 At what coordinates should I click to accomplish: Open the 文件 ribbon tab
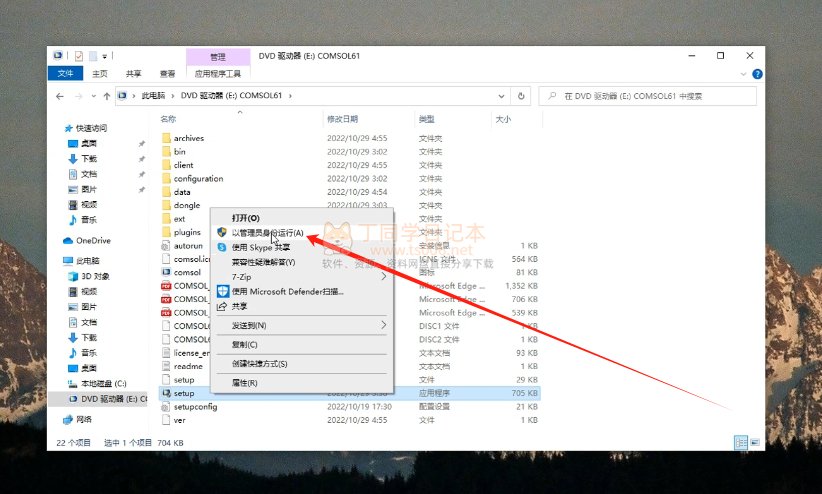coord(65,73)
